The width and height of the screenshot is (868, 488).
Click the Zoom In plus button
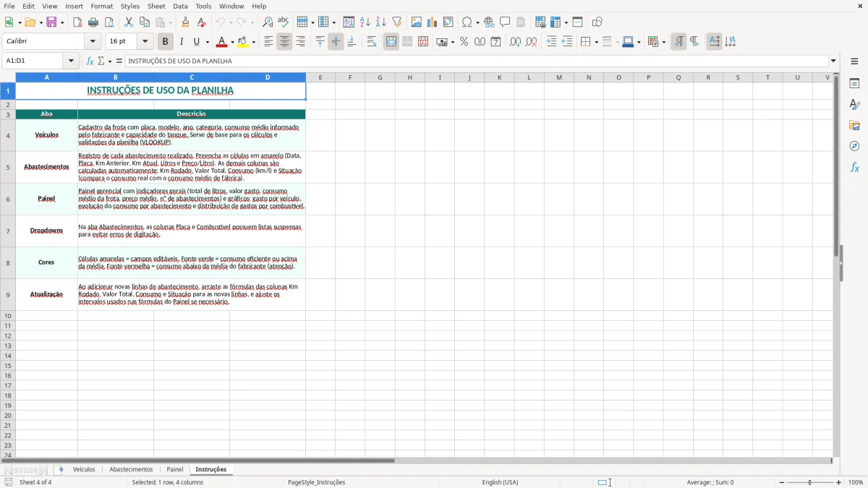click(839, 482)
